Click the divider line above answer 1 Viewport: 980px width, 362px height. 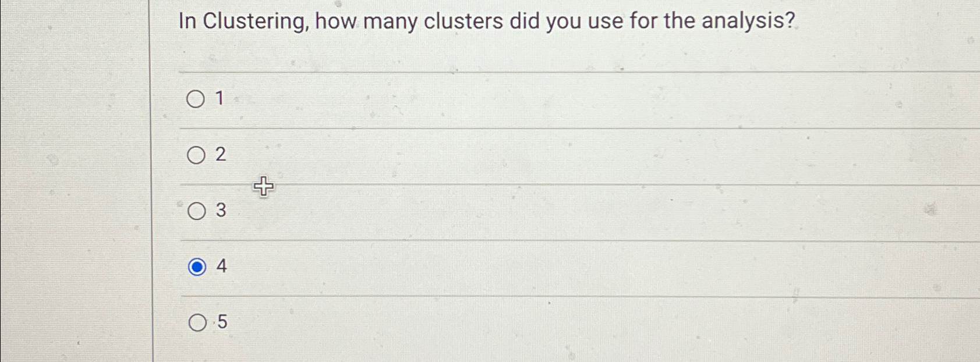466,72
